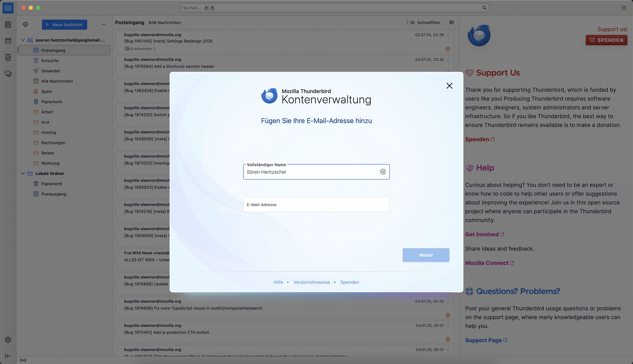
Task: Open options menu for Bug 1974698 message
Action: point(448,301)
